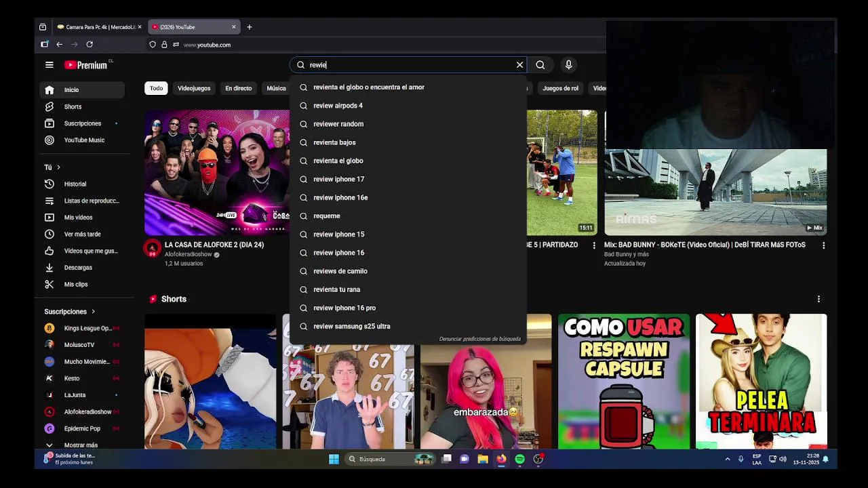Image resolution: width=868 pixels, height=488 pixels.
Task: Open the Bad Bunny BOKeTE mix thumbnail
Action: pos(715,192)
